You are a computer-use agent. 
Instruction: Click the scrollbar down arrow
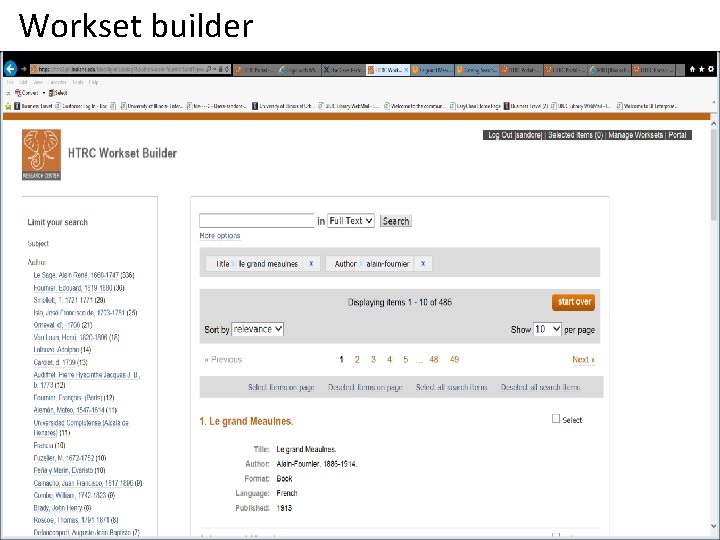714,526
